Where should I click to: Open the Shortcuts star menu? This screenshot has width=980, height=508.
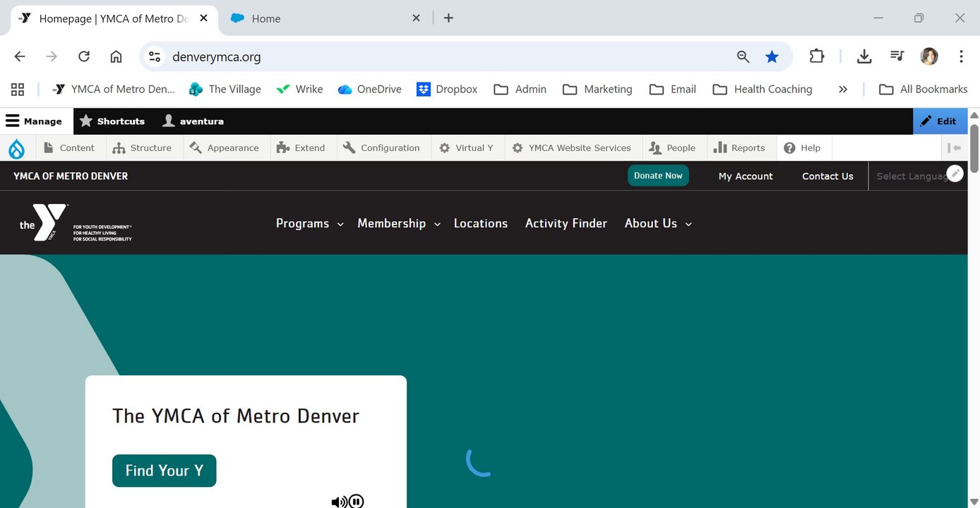click(112, 121)
